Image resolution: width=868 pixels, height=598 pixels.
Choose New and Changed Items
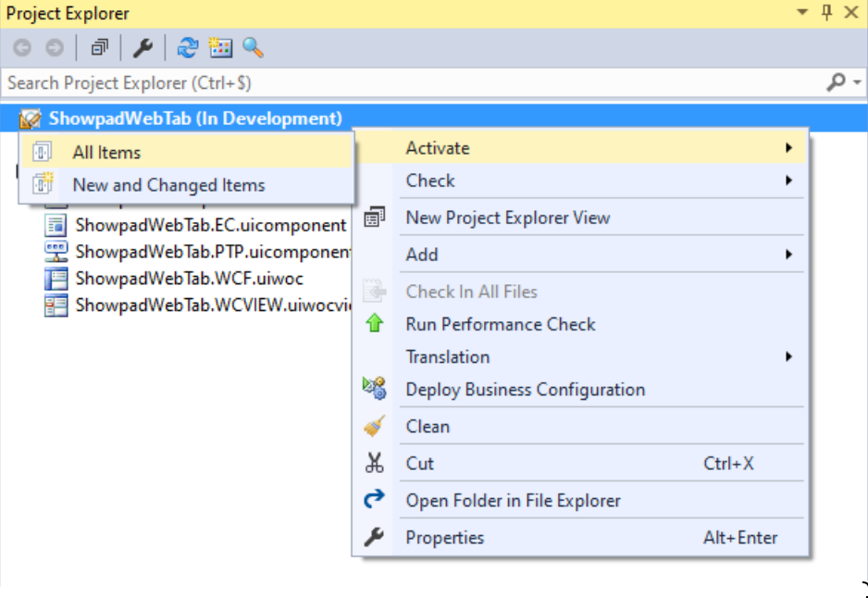[168, 185]
